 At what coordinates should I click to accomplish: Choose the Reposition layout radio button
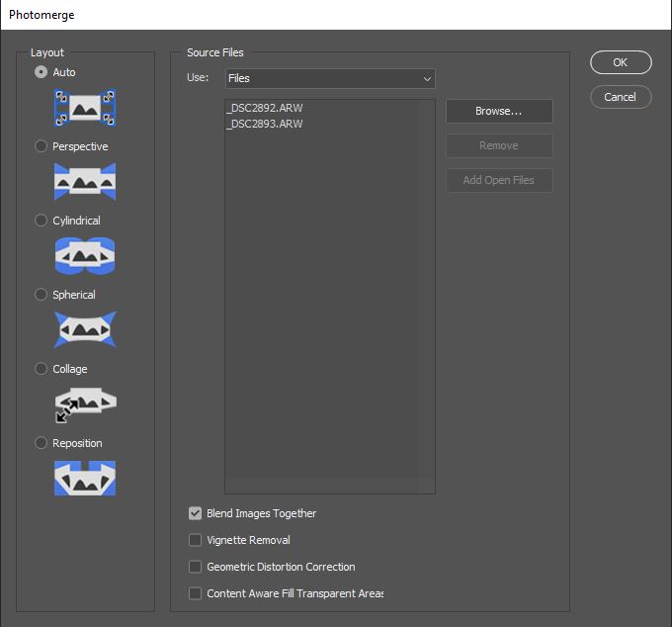point(41,443)
